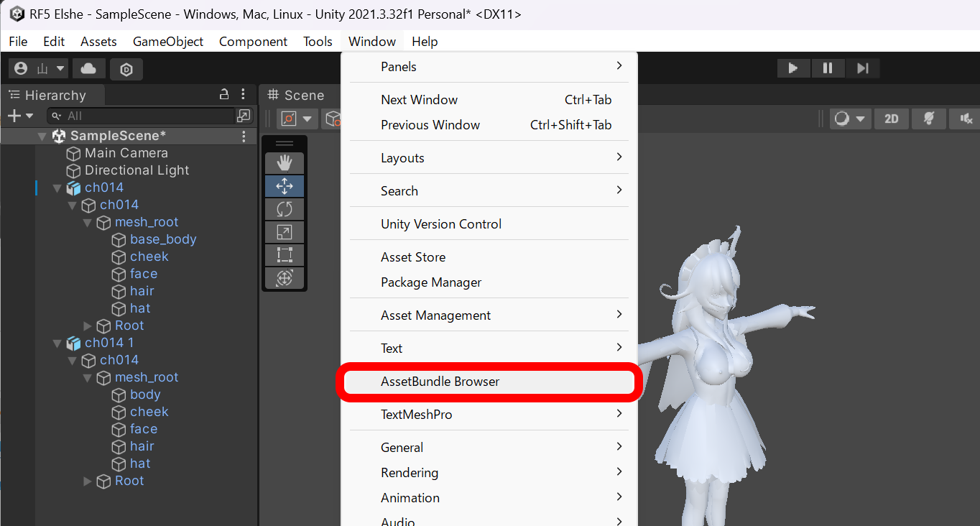Screen dimensions: 980x526
Task: Open the Tools menu
Action: click(x=318, y=42)
